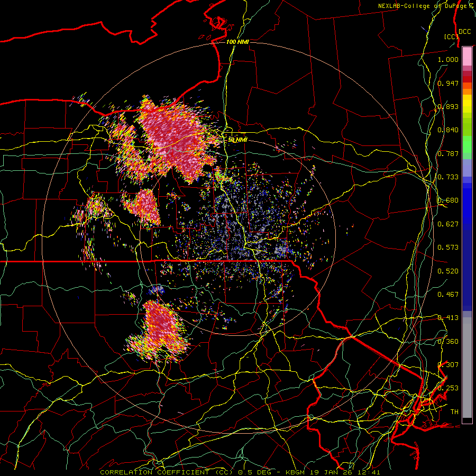Select the 0.307 legend value
Viewport: 476px width, 476px height.
tap(448, 364)
